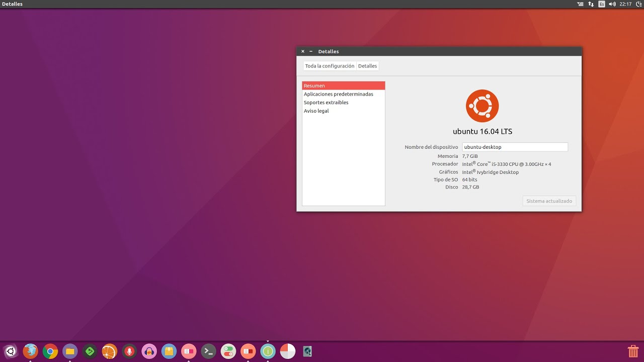
Task: Open the orange slice app in dock
Action: click(110, 351)
